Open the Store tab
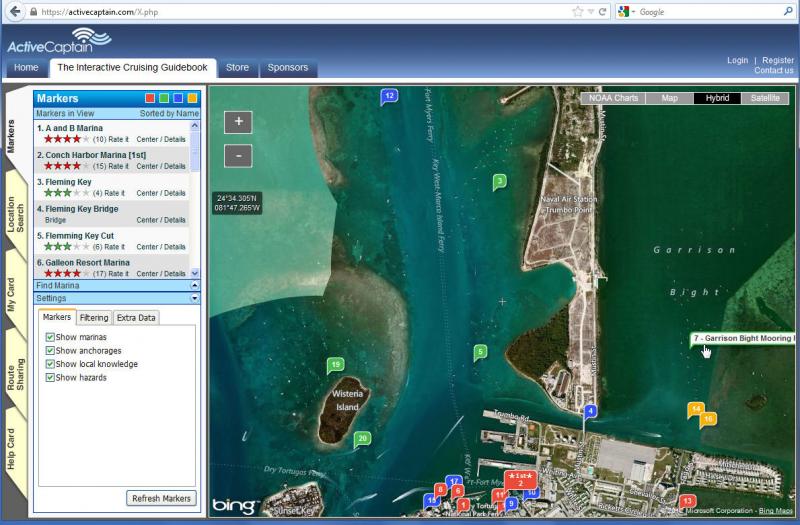Image resolution: width=800 pixels, height=525 pixels. tap(237, 68)
